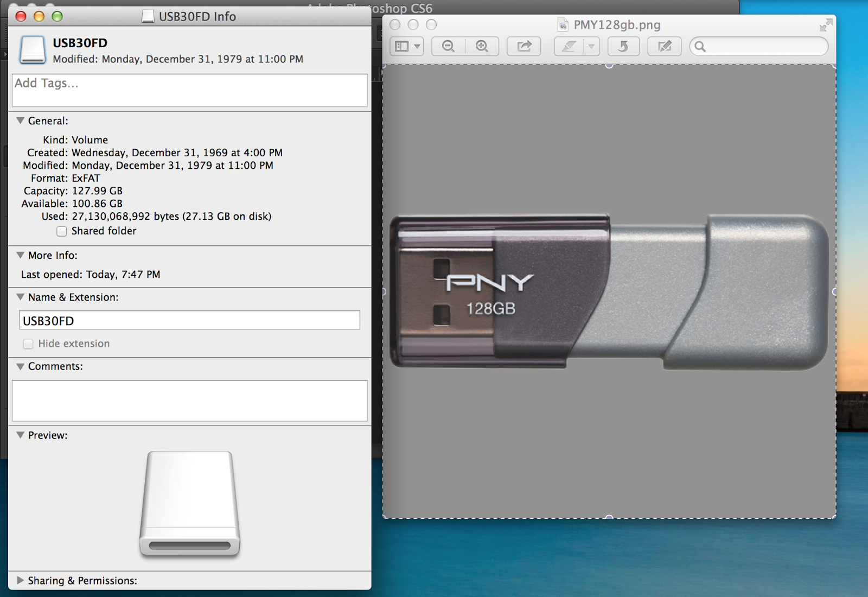Click the 'Used: 27,130,068,992 bytes' text

point(111,217)
